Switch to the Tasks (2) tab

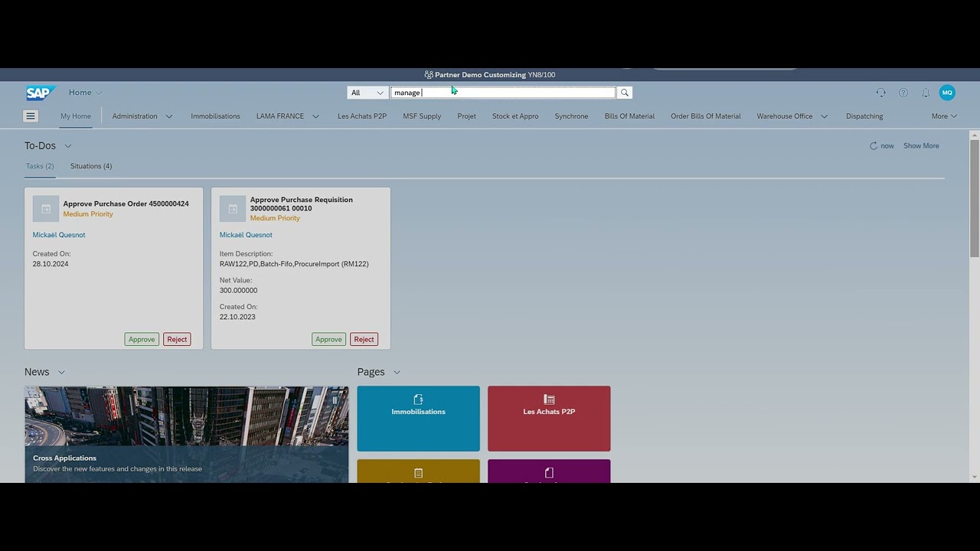pyautogui.click(x=40, y=166)
